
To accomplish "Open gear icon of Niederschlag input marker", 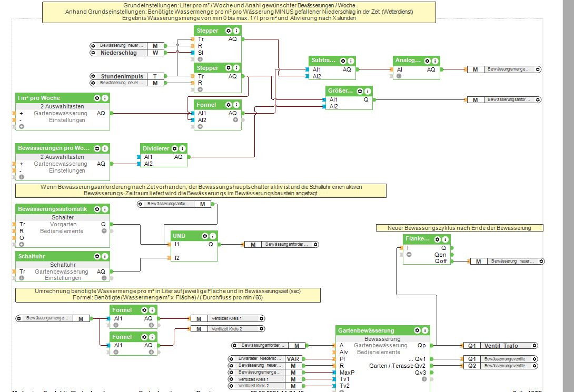I will (93, 53).
